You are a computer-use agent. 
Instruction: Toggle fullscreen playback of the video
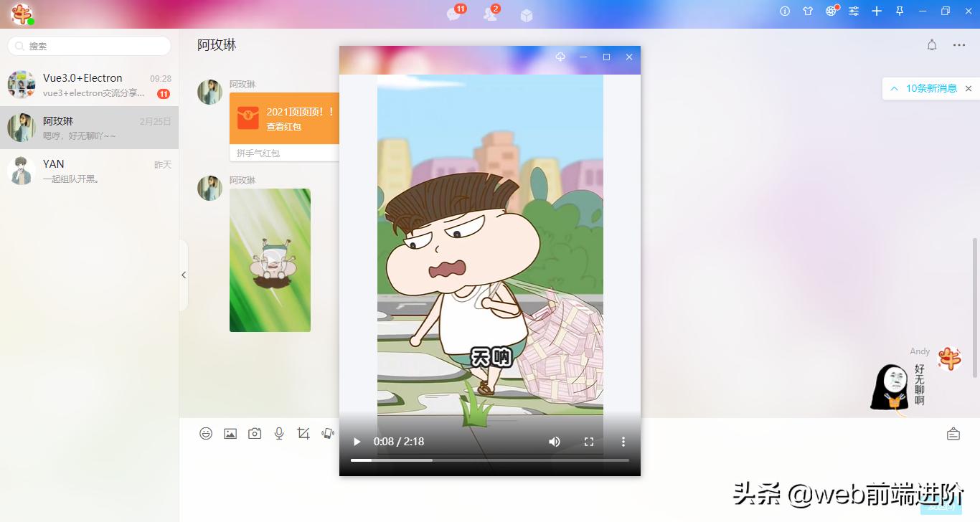pyautogui.click(x=588, y=442)
